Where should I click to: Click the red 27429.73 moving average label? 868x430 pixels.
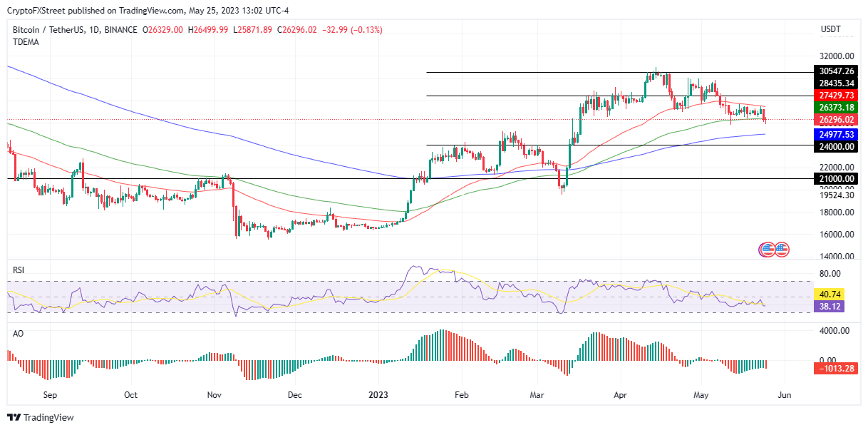pos(836,95)
